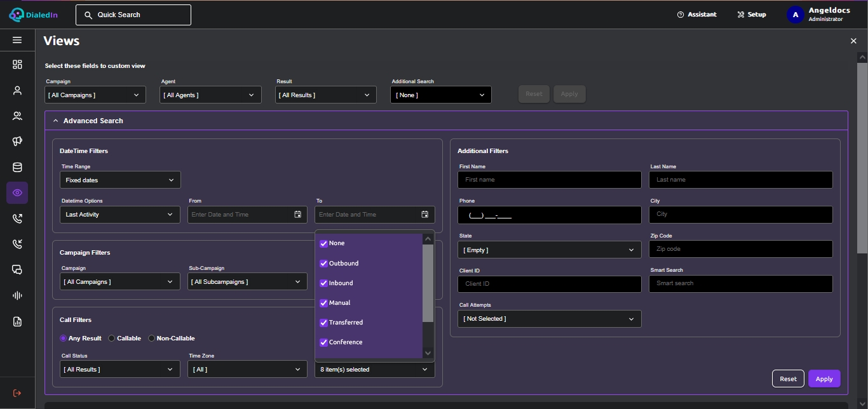Uncheck the Manual option

(323, 302)
